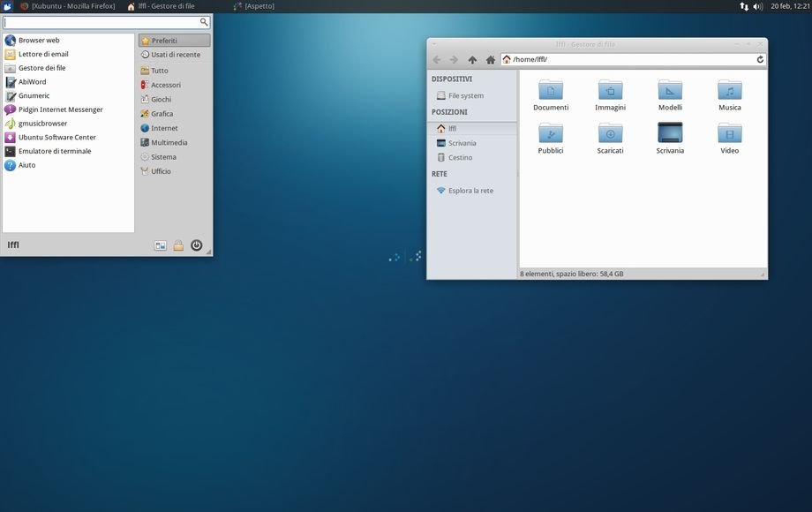Click the volume icon in top panel

[757, 6]
